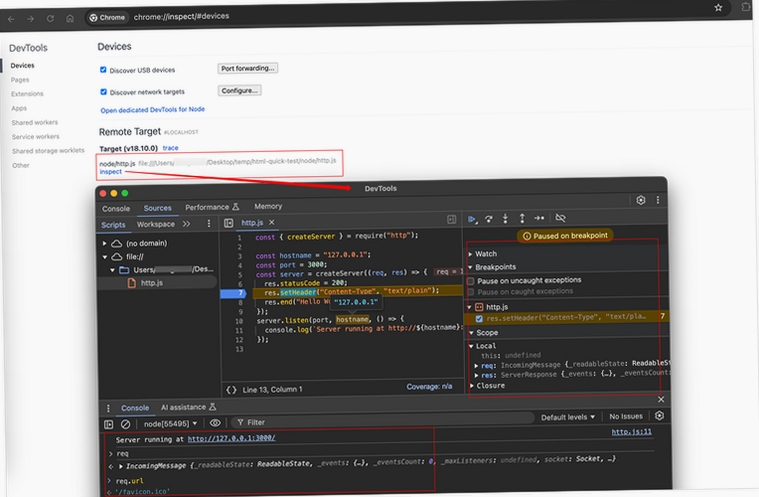The width and height of the screenshot is (759, 497).
Task: Show more navigator tabs chevron
Action: [x=186, y=224]
